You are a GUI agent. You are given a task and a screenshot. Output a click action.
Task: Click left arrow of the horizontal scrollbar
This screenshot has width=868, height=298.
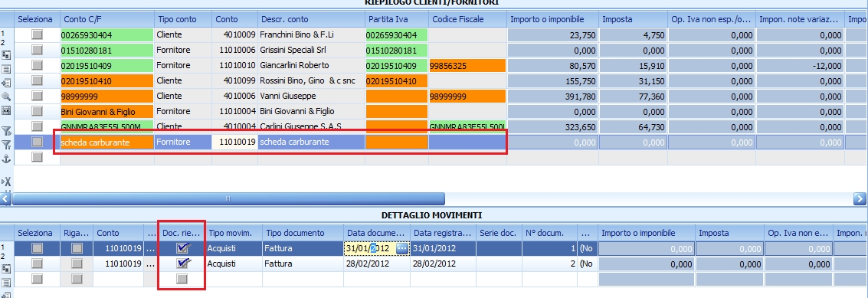tap(6, 198)
